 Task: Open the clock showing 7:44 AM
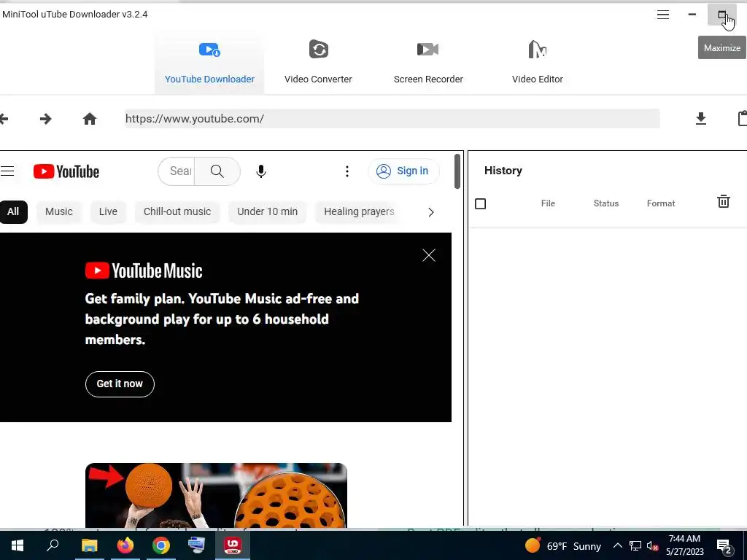[x=684, y=545]
